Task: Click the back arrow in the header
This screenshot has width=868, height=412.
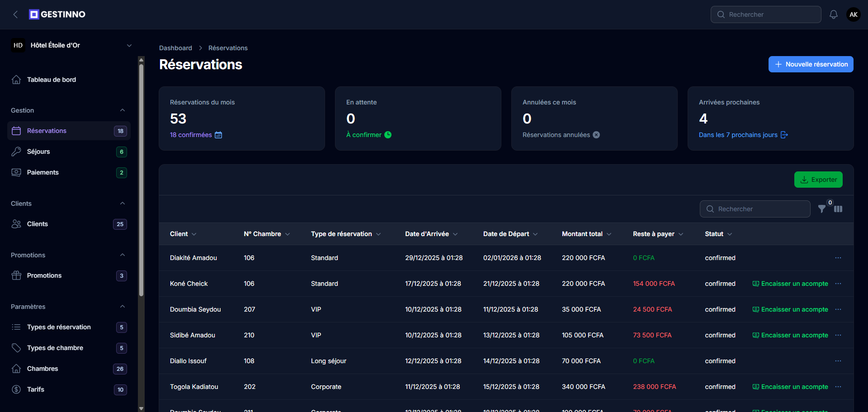Action: coord(16,14)
